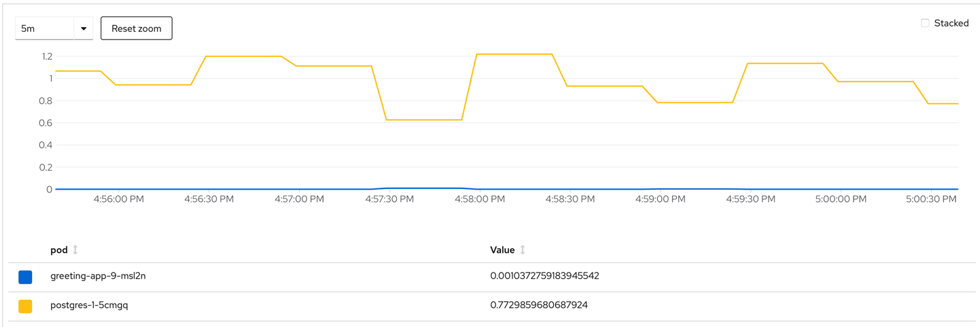Viewport: 980px width, 327px height.
Task: Click the Reset zoom button
Action: [x=137, y=29]
